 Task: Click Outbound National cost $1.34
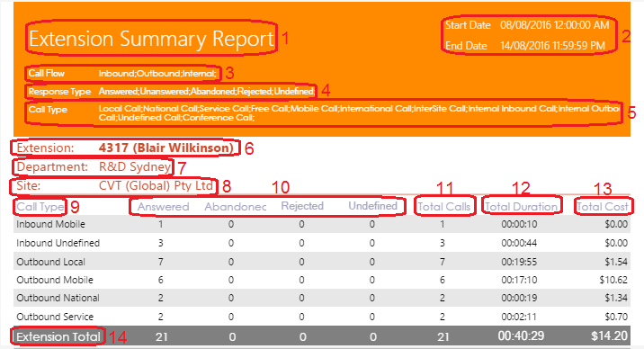click(616, 298)
